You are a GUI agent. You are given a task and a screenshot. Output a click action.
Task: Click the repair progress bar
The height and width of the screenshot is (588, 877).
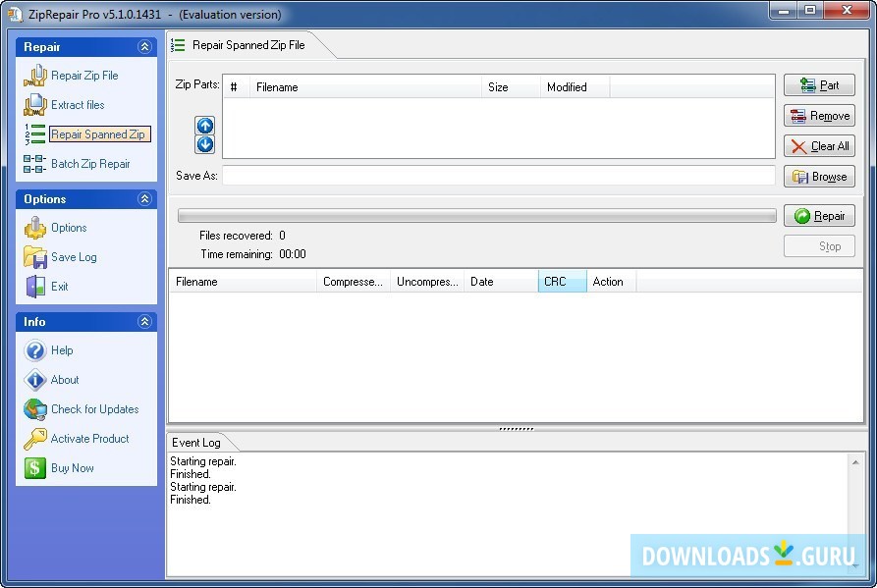[471, 215]
